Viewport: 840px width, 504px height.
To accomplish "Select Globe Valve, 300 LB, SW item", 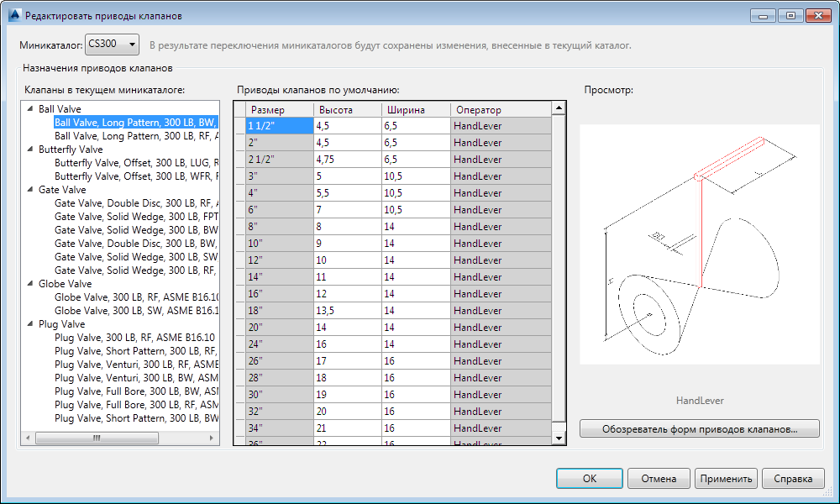I will [x=137, y=311].
